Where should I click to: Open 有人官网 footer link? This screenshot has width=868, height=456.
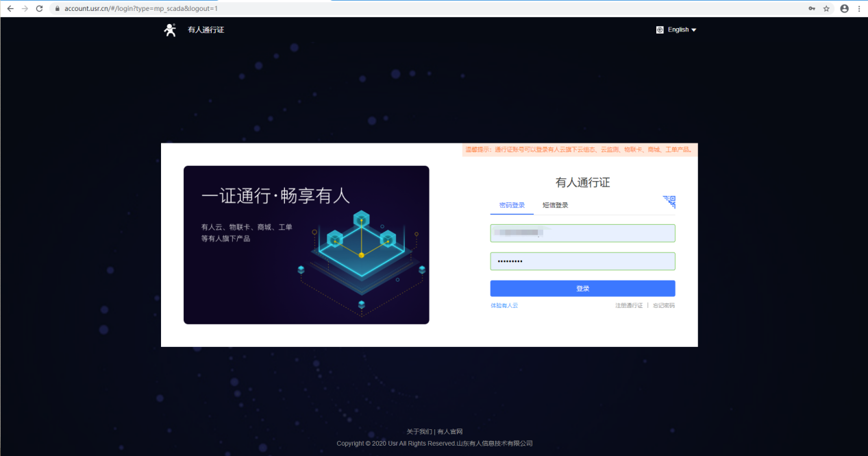(450, 432)
